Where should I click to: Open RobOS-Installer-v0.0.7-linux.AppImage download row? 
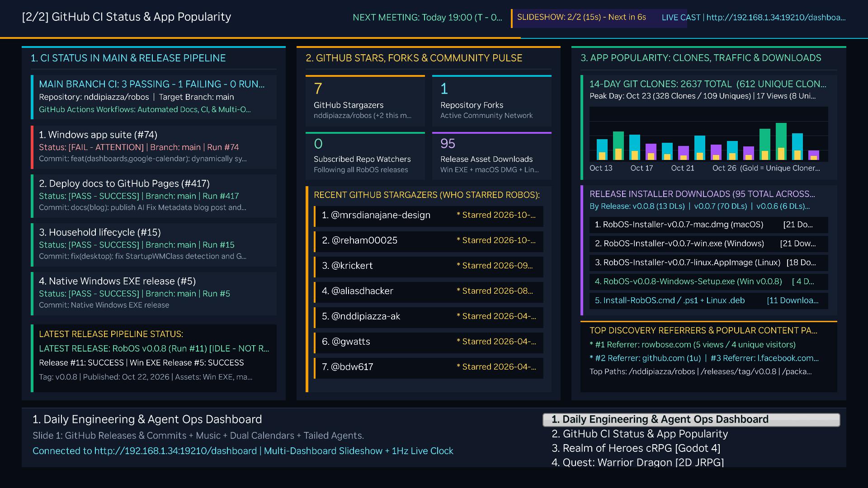click(709, 263)
